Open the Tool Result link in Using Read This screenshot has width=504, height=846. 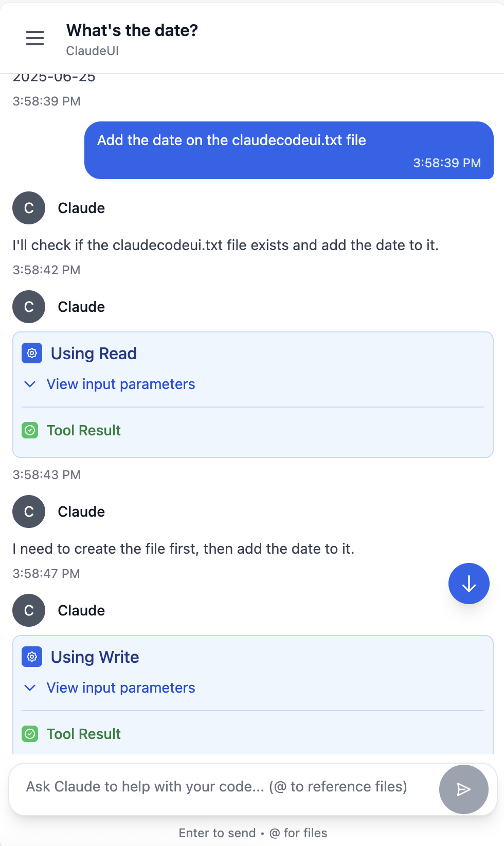click(x=84, y=430)
